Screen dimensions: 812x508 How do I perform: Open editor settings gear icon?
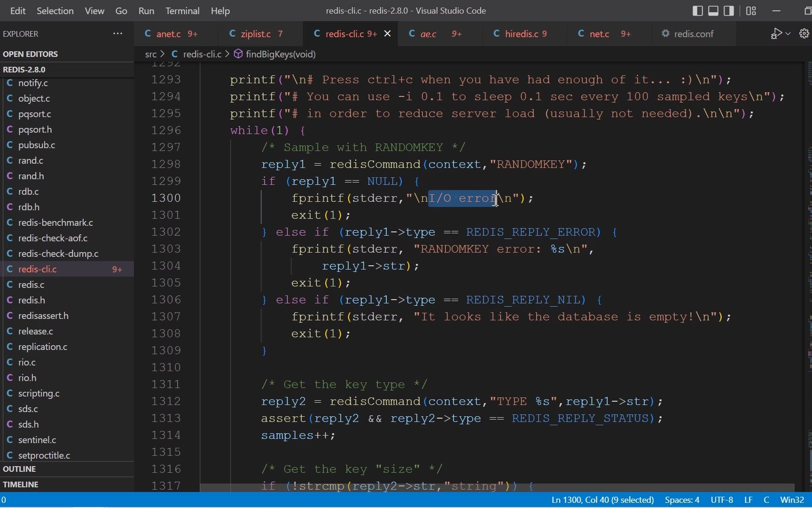tap(804, 33)
